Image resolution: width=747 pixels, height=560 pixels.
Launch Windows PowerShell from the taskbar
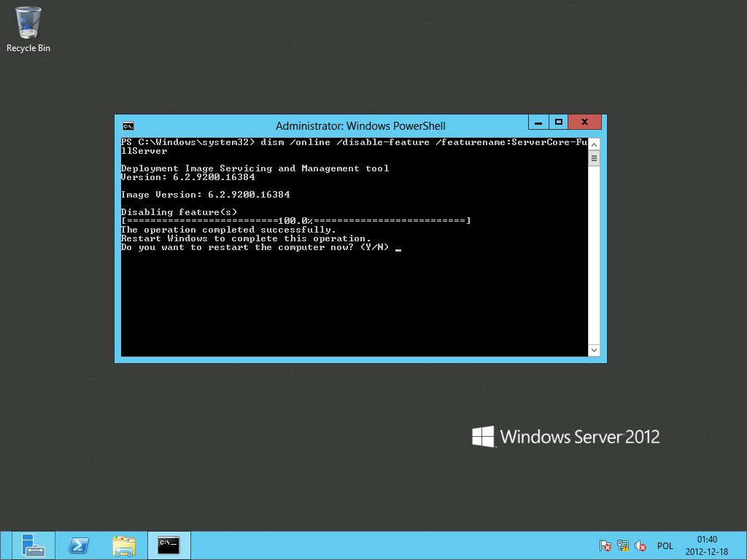[x=78, y=545]
